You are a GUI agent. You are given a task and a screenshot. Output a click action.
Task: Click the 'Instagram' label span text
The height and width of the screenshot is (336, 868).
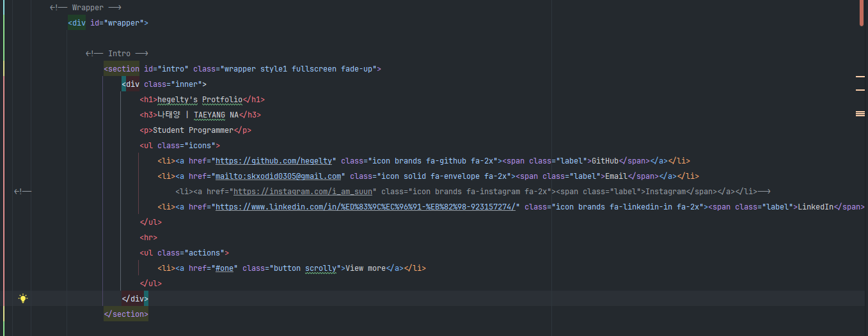(x=667, y=192)
